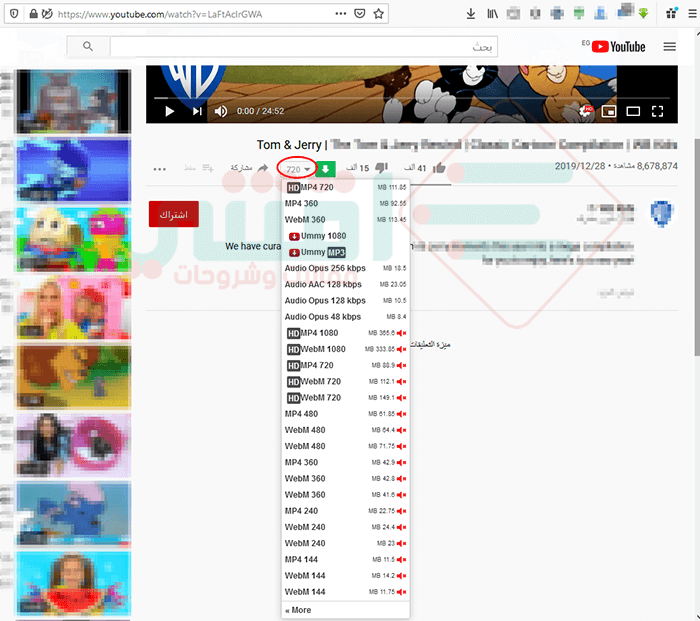This screenshot has height=621, width=700.
Task: Choose Ummy 1080 download option
Action: 346,236
